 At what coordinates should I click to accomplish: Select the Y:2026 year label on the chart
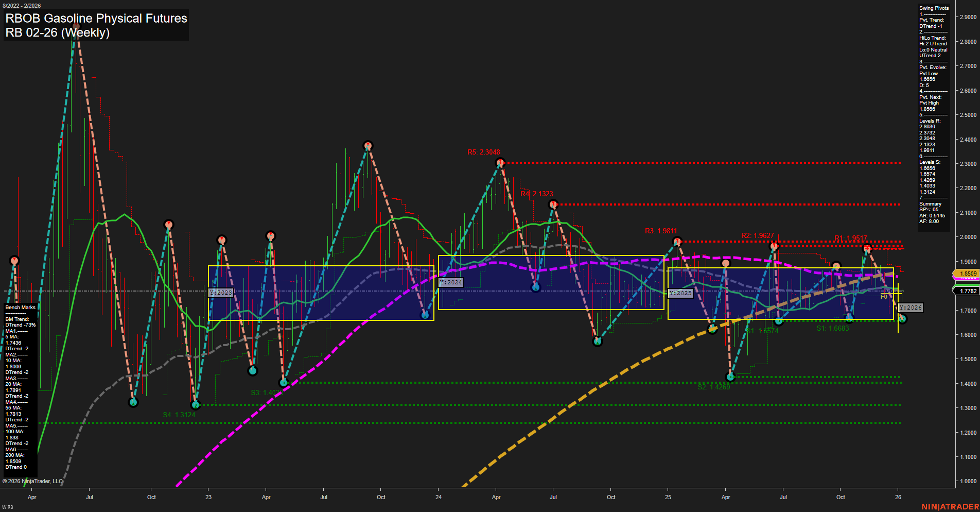click(911, 308)
